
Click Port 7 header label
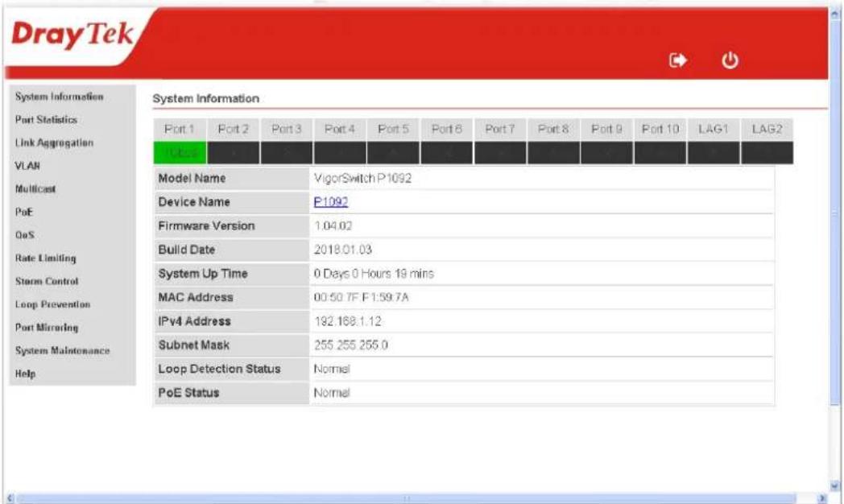(500, 129)
